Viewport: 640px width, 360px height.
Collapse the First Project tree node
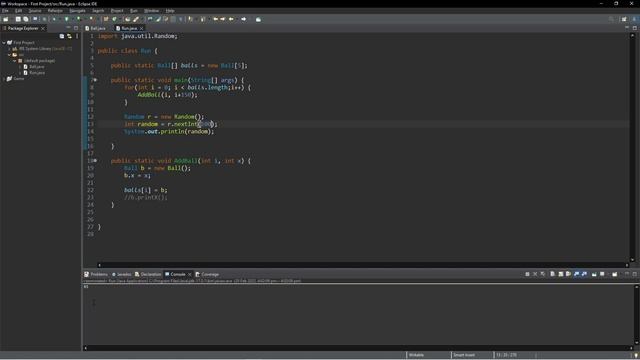click(x=4, y=42)
